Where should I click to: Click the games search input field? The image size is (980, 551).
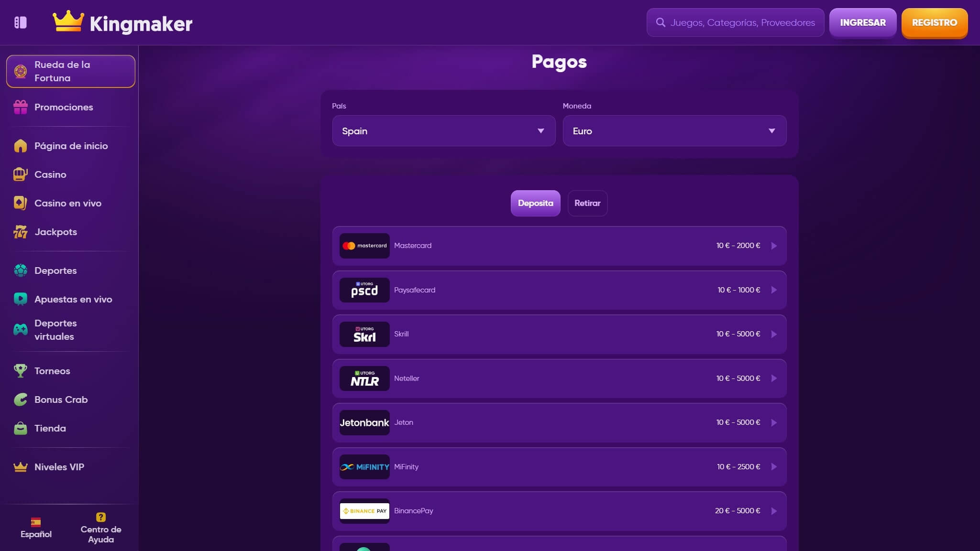(x=736, y=22)
